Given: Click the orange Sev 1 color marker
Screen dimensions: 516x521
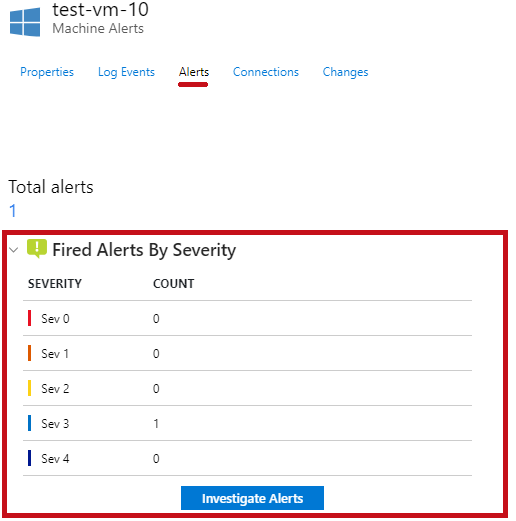Looking at the screenshot, I should [x=30, y=353].
